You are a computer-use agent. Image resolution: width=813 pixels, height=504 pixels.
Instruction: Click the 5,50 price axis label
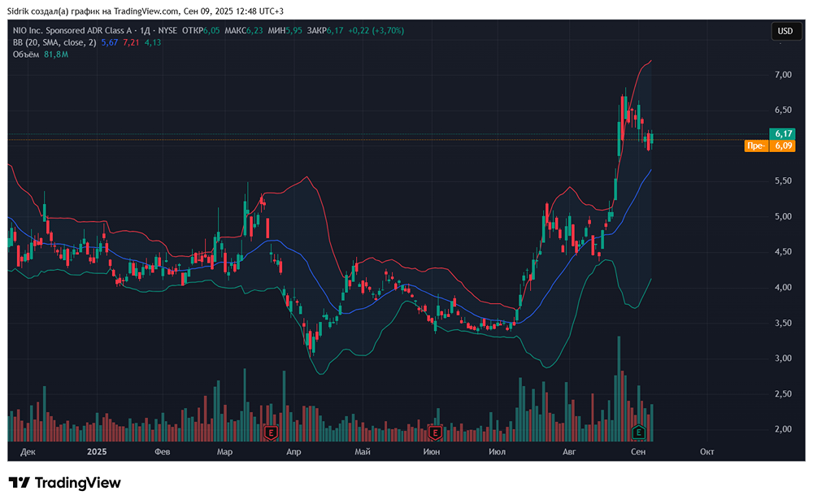click(x=783, y=181)
